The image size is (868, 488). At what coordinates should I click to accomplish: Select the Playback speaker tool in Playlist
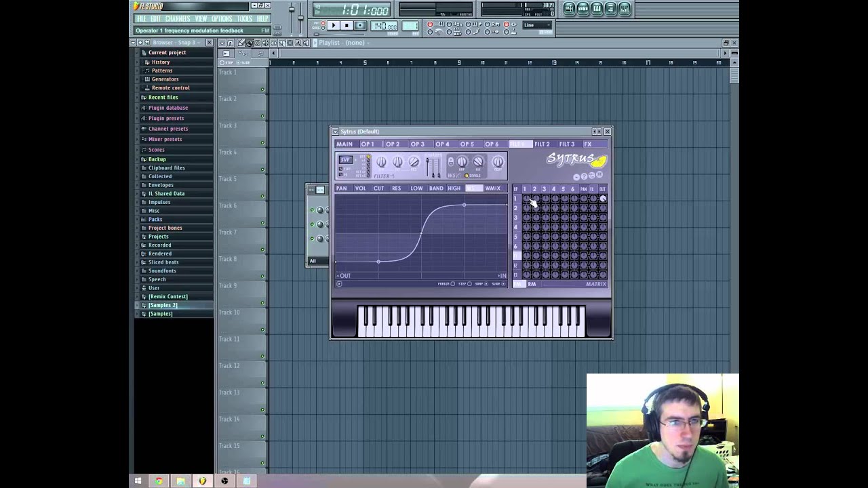306,43
